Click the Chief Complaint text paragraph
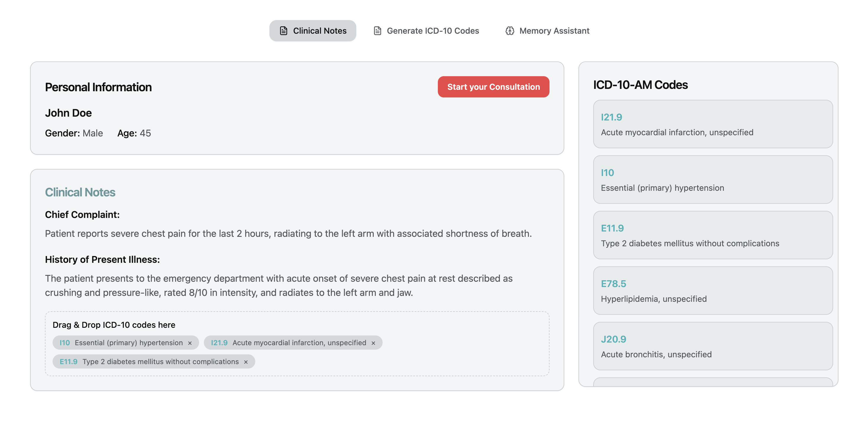The width and height of the screenshot is (868, 427). click(288, 233)
